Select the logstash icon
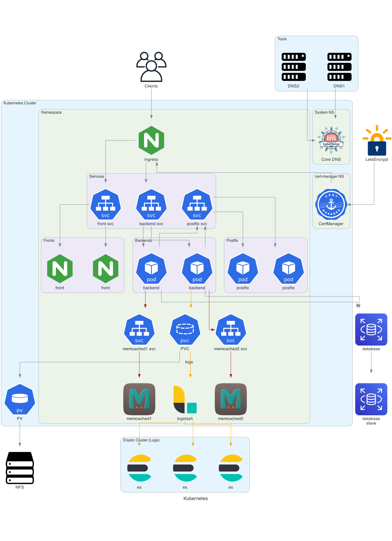 coord(185,399)
